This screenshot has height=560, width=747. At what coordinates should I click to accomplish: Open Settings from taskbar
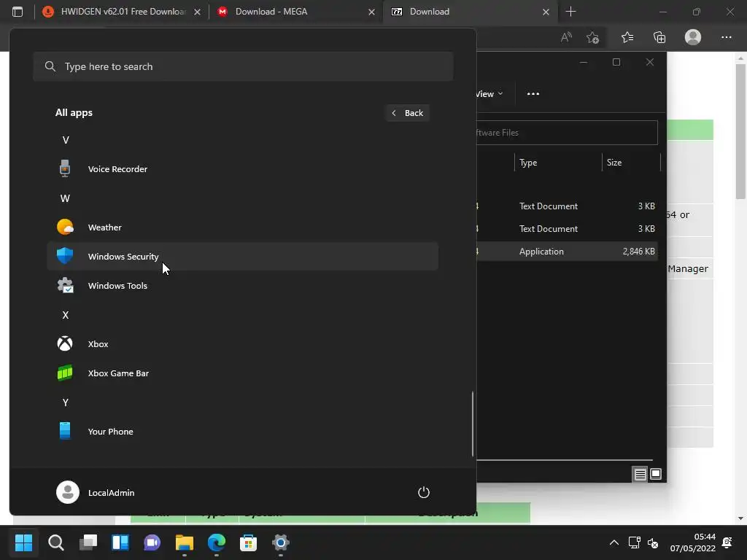pyautogui.click(x=281, y=542)
